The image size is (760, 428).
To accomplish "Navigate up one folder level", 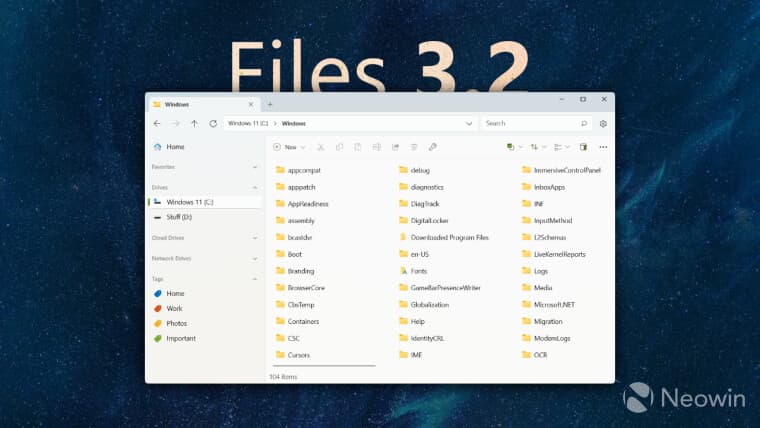I will (194, 124).
